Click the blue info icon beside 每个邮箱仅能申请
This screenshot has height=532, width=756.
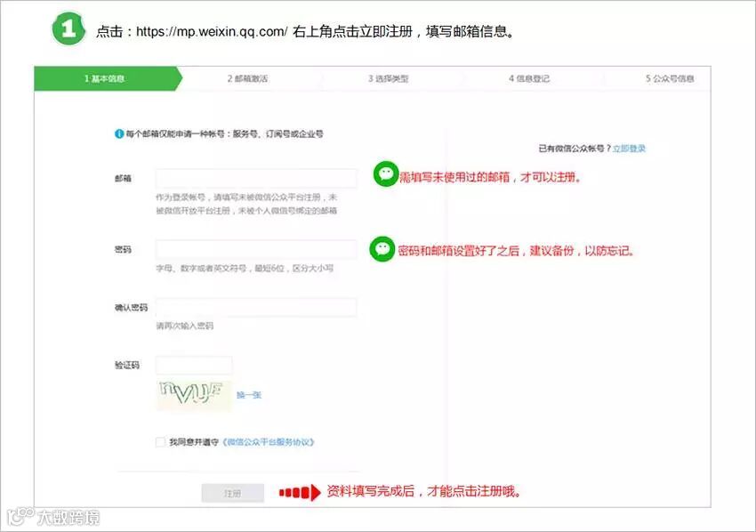coord(119,133)
